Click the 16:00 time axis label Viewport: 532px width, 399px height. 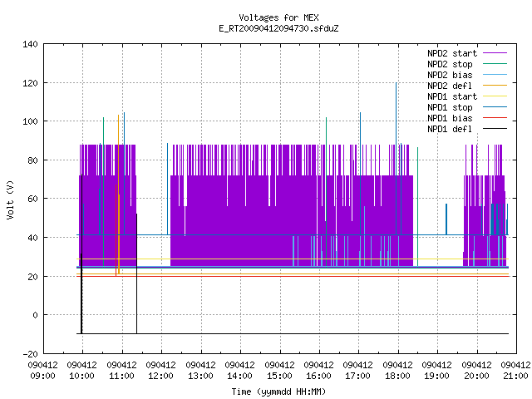318,376
